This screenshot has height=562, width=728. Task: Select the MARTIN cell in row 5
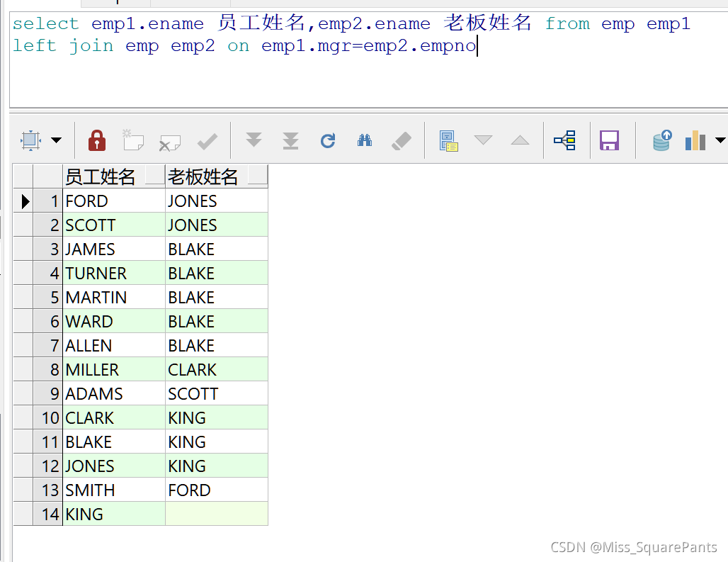114,298
